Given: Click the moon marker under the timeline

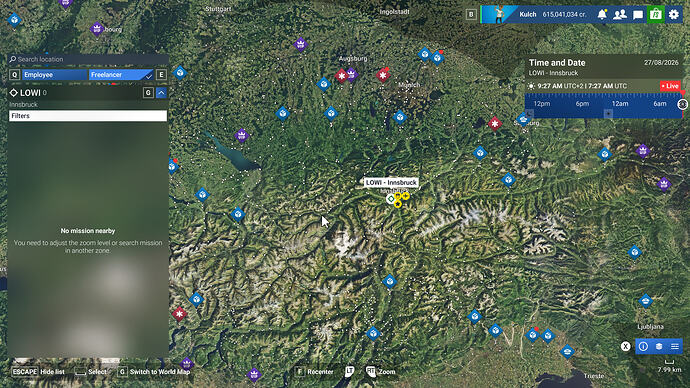Looking at the screenshot, I should [x=529, y=113].
